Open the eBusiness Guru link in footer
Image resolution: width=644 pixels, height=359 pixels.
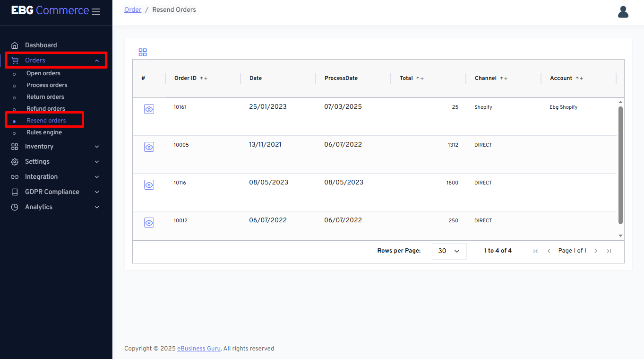coord(198,348)
